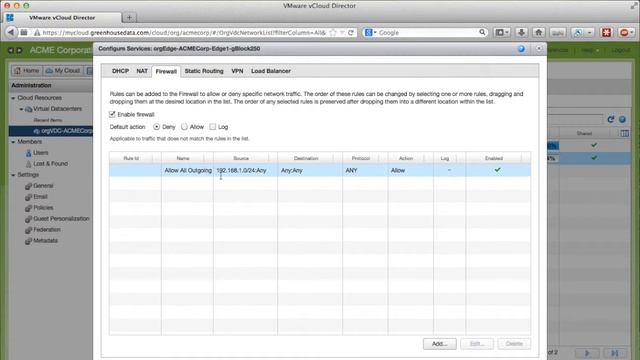Click source cell 192.168.1.0/24:Any
Screen dimensions: 640x360
241,170
